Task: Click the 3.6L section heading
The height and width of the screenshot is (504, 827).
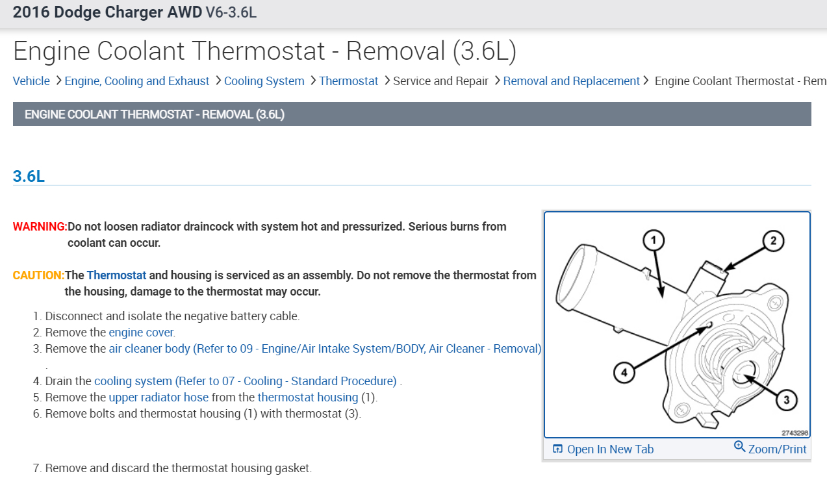Action: tap(29, 176)
